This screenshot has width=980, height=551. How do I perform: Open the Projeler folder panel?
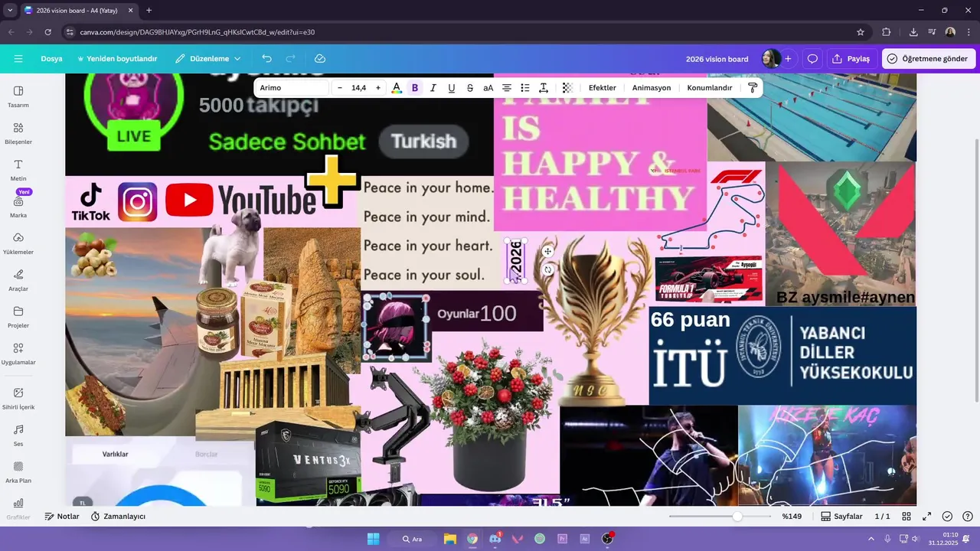click(x=18, y=317)
